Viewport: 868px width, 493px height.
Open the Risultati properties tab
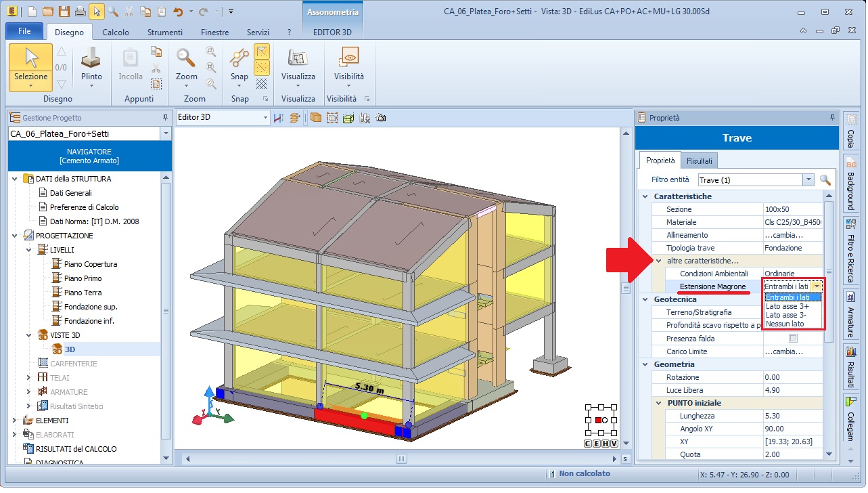coord(699,161)
